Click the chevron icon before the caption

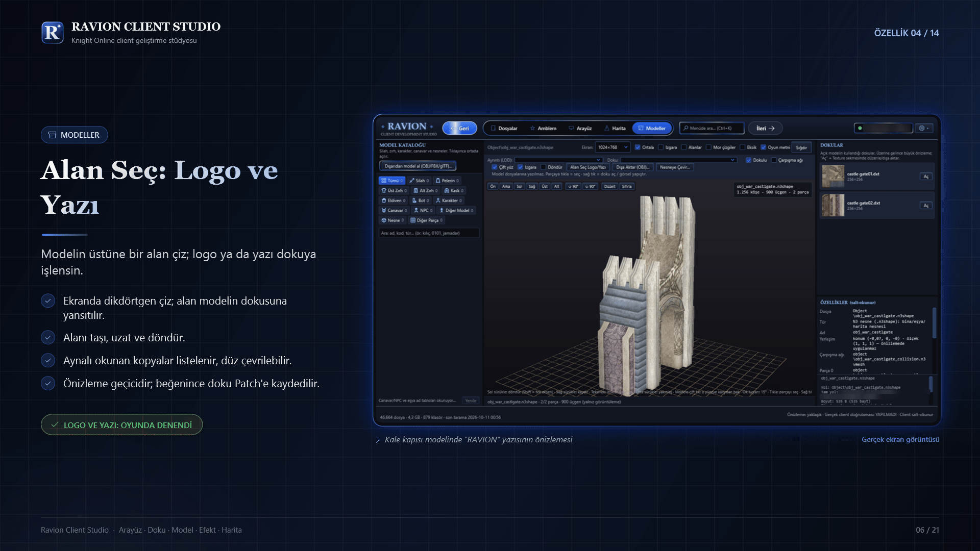point(378,440)
